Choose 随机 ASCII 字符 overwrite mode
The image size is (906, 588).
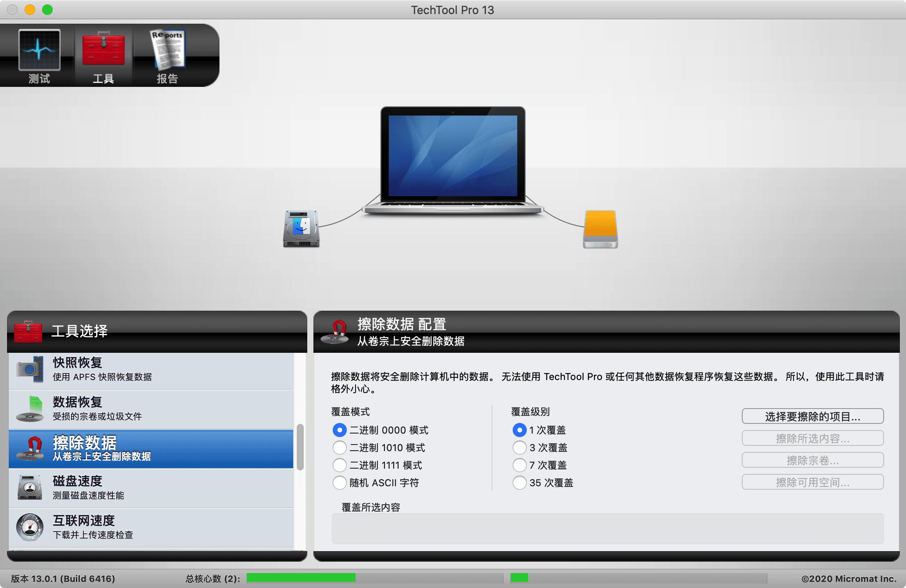[339, 483]
